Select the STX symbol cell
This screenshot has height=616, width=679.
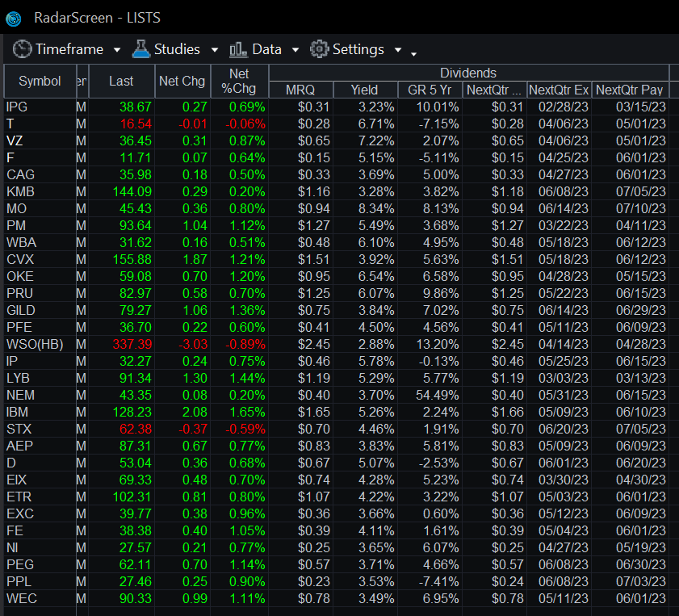(x=40, y=429)
